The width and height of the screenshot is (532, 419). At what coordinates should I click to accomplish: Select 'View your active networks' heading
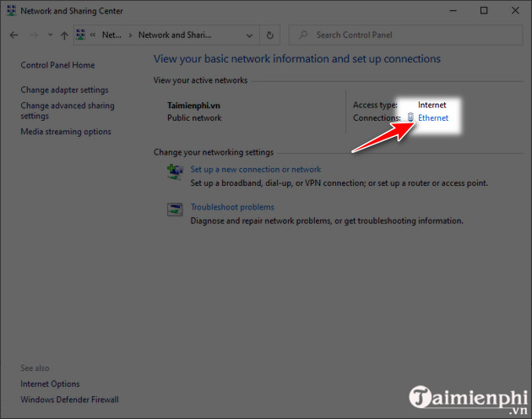pyautogui.click(x=200, y=80)
